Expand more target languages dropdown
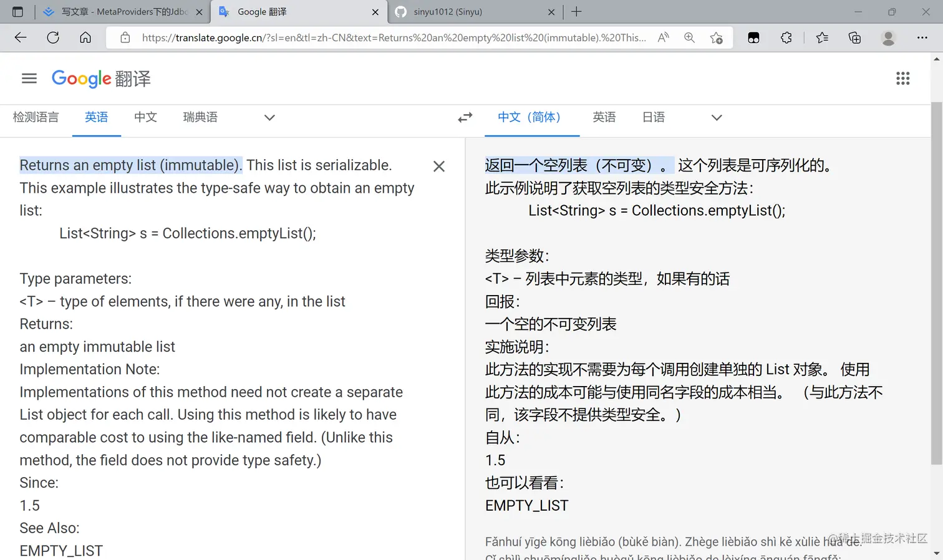The height and width of the screenshot is (560, 943). 717,117
